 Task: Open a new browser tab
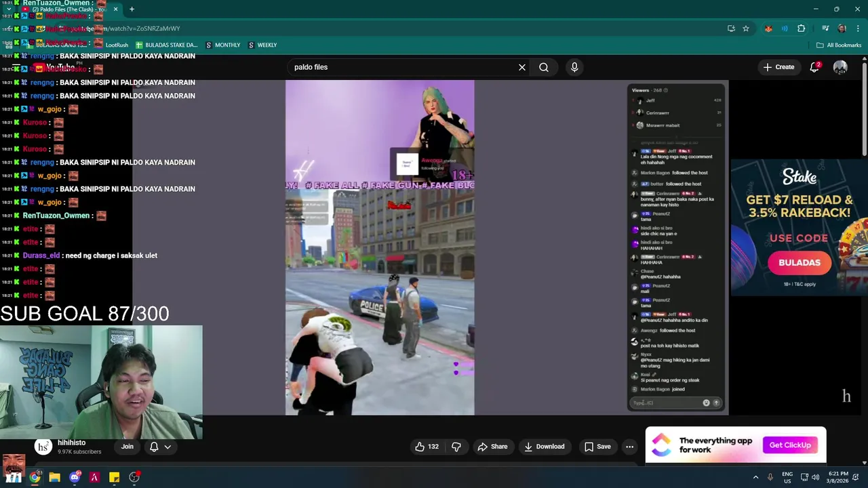click(x=132, y=9)
